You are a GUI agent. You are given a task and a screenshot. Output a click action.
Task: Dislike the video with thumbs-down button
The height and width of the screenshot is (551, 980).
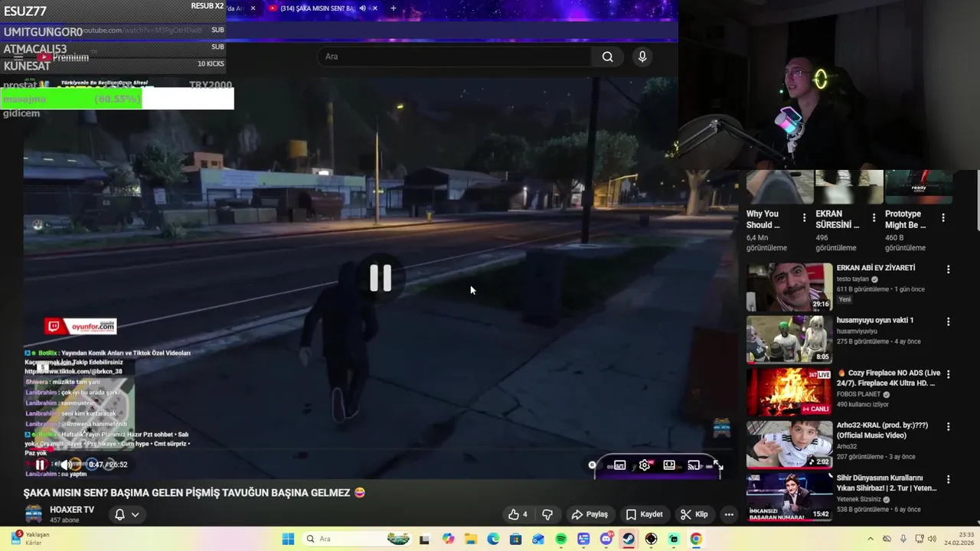[547, 514]
